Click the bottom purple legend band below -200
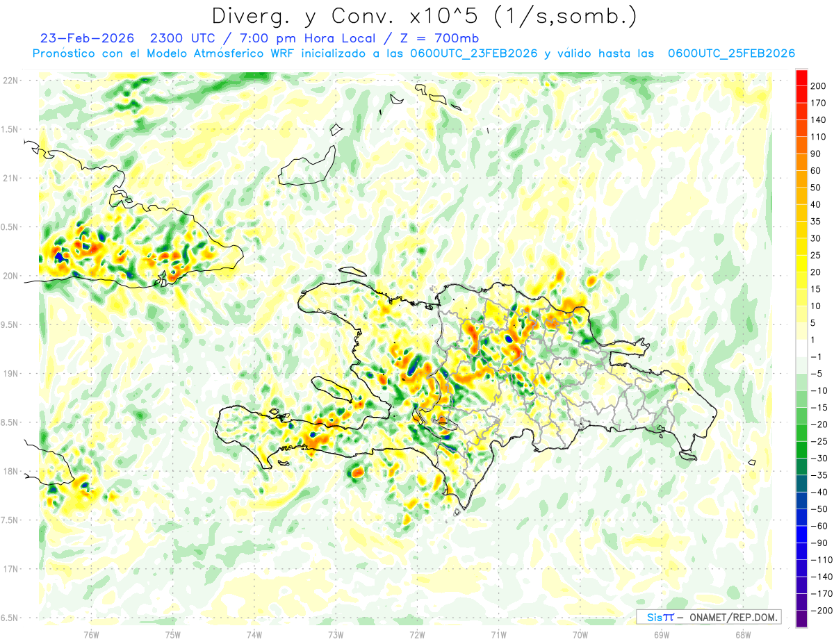 [x=801, y=619]
